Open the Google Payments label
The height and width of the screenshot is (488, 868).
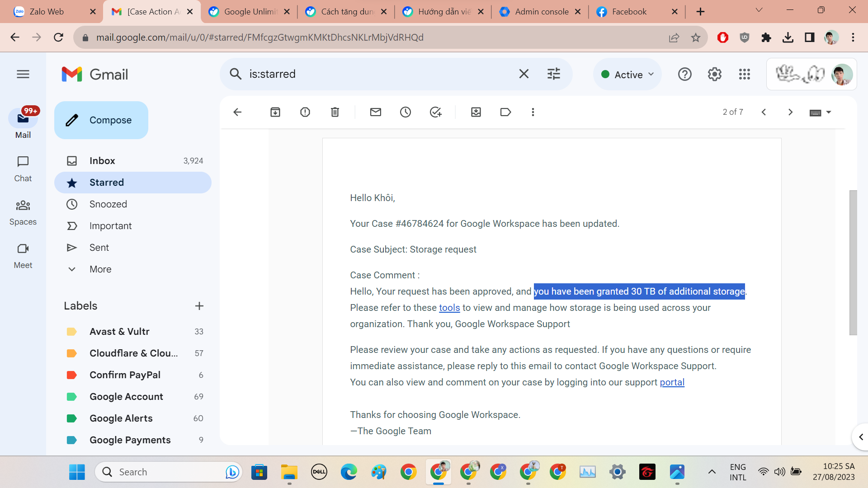click(x=133, y=440)
